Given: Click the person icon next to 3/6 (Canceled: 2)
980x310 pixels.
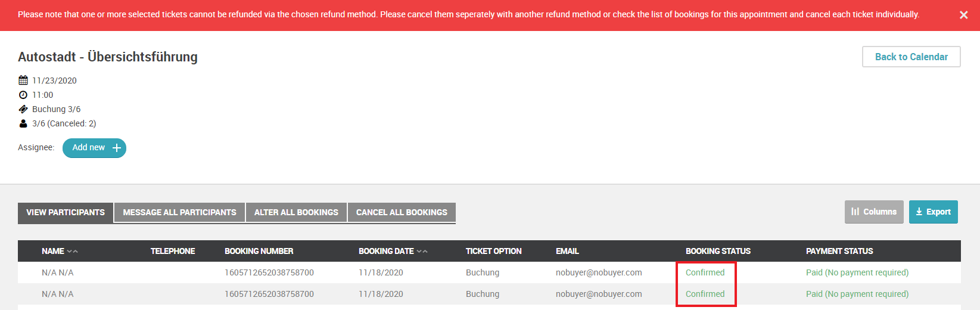Looking at the screenshot, I should tap(23, 123).
